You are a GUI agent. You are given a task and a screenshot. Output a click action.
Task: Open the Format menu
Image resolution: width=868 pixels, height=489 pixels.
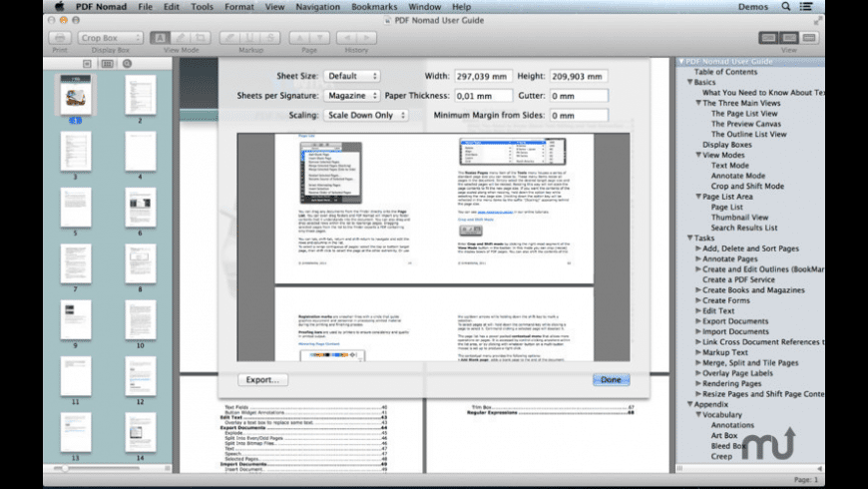(239, 7)
